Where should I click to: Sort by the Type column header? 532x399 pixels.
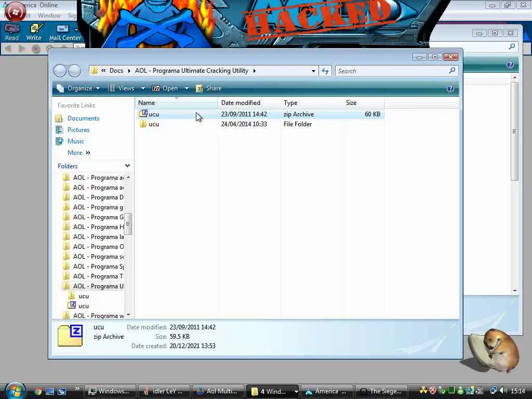point(311,103)
